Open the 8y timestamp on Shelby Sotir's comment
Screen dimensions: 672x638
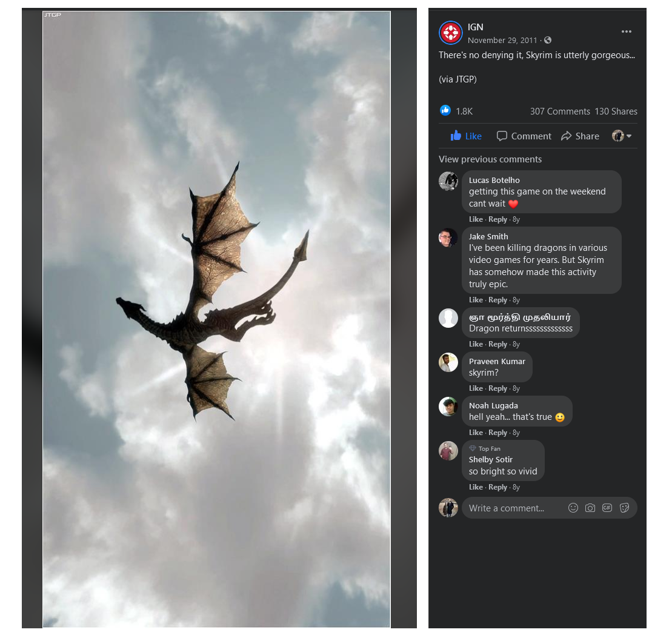coord(516,487)
